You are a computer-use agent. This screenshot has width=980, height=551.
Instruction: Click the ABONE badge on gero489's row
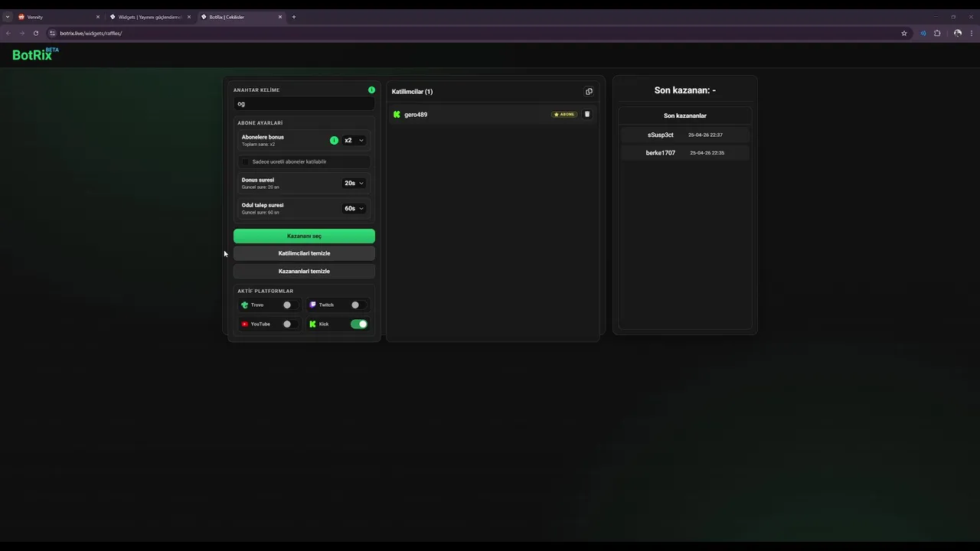point(564,115)
